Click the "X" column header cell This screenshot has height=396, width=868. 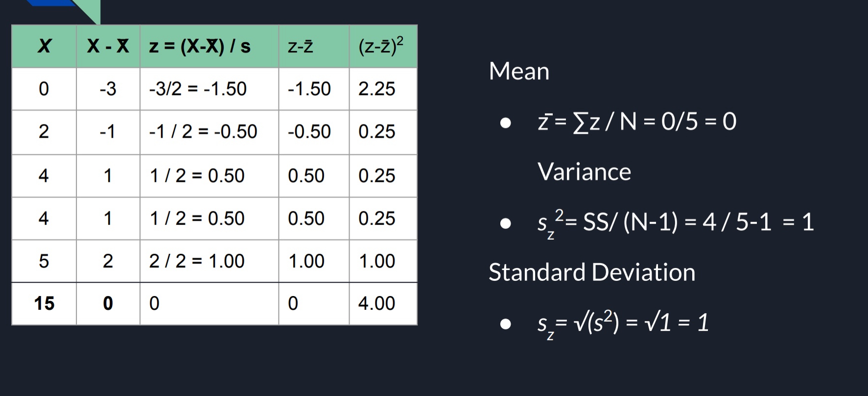[44, 46]
